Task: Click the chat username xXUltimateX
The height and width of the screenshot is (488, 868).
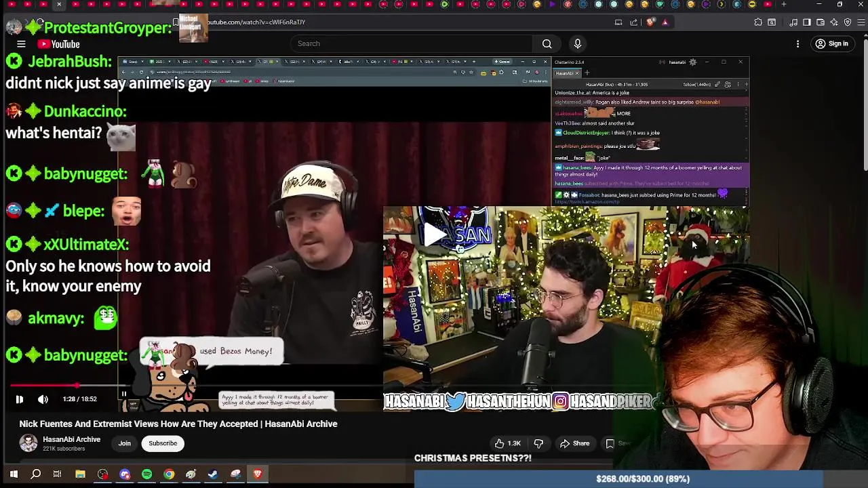Action: pos(86,244)
